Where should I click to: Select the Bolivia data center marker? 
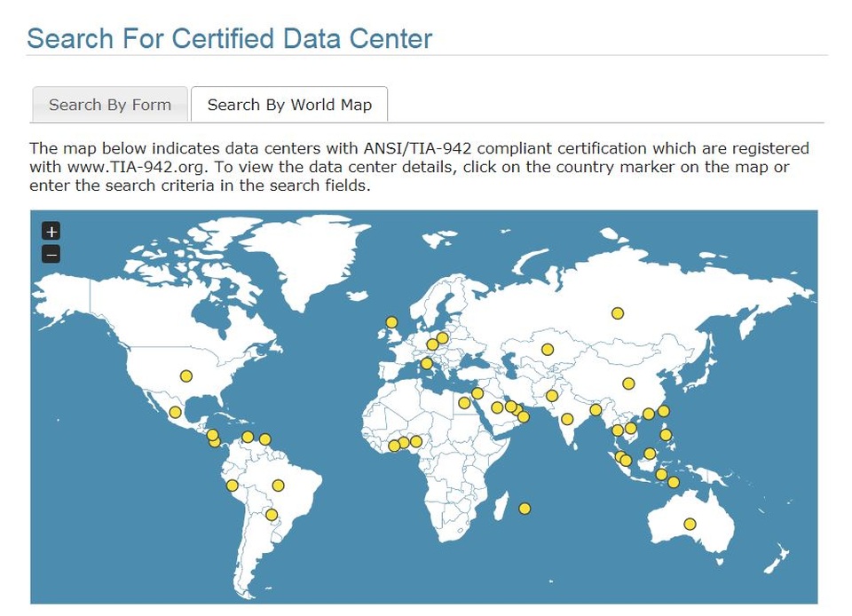pos(272,515)
